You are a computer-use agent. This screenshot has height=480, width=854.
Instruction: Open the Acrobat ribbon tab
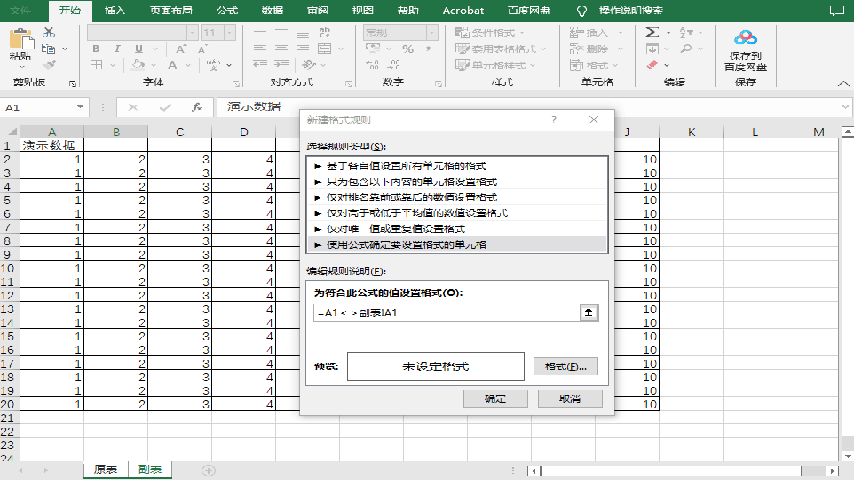click(463, 10)
